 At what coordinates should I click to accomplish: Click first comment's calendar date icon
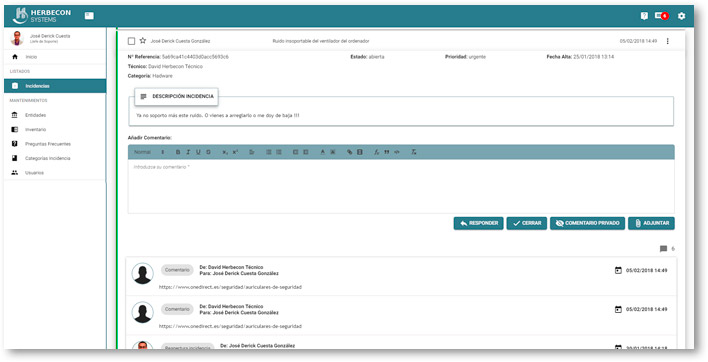(x=618, y=270)
